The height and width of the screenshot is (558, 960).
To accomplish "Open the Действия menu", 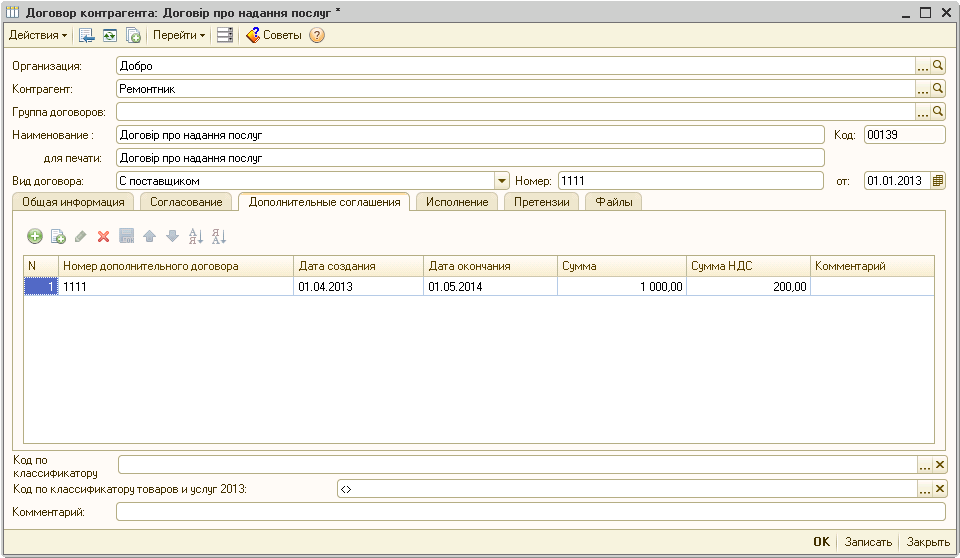I will click(x=38, y=35).
